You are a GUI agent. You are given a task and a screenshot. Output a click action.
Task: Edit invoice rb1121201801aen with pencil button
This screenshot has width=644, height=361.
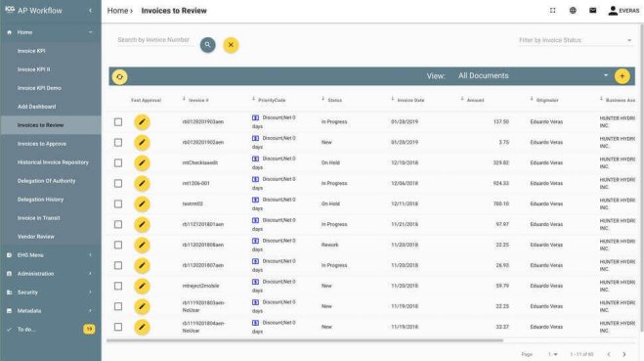click(142, 224)
